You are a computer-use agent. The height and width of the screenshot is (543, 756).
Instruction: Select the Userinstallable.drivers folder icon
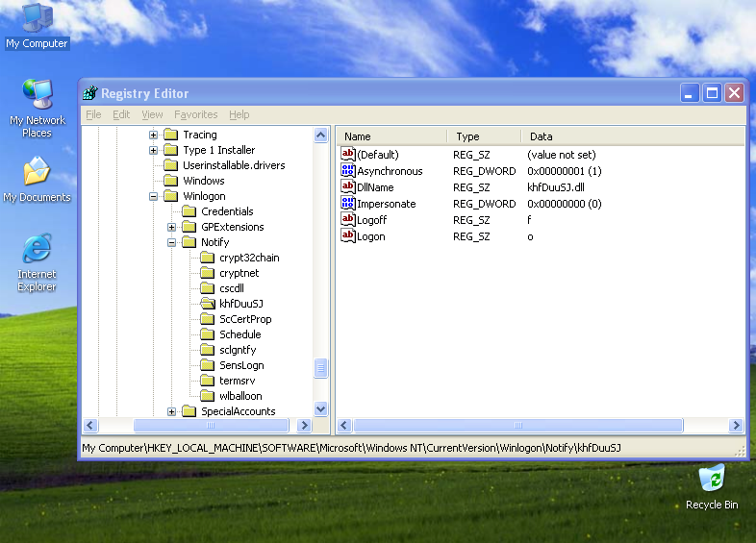[170, 165]
